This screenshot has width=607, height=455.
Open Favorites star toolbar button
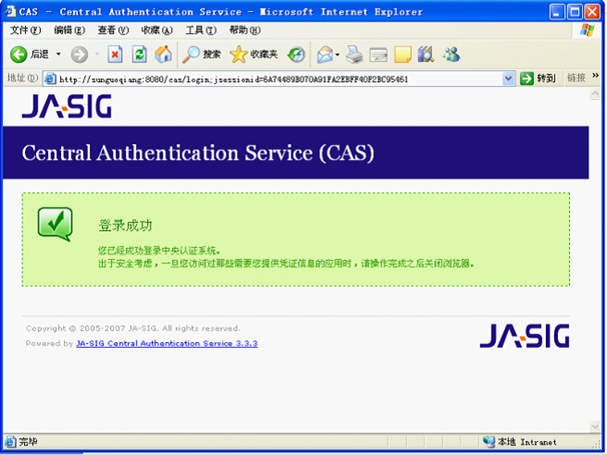[254, 55]
